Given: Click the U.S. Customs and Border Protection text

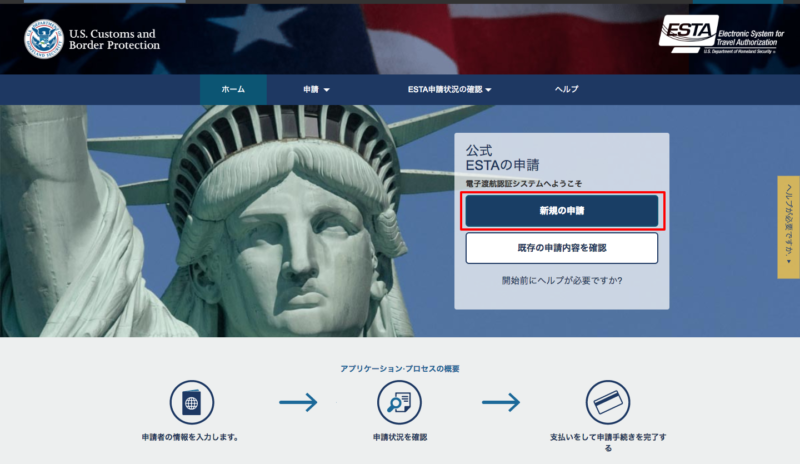Looking at the screenshot, I should click(x=114, y=39).
